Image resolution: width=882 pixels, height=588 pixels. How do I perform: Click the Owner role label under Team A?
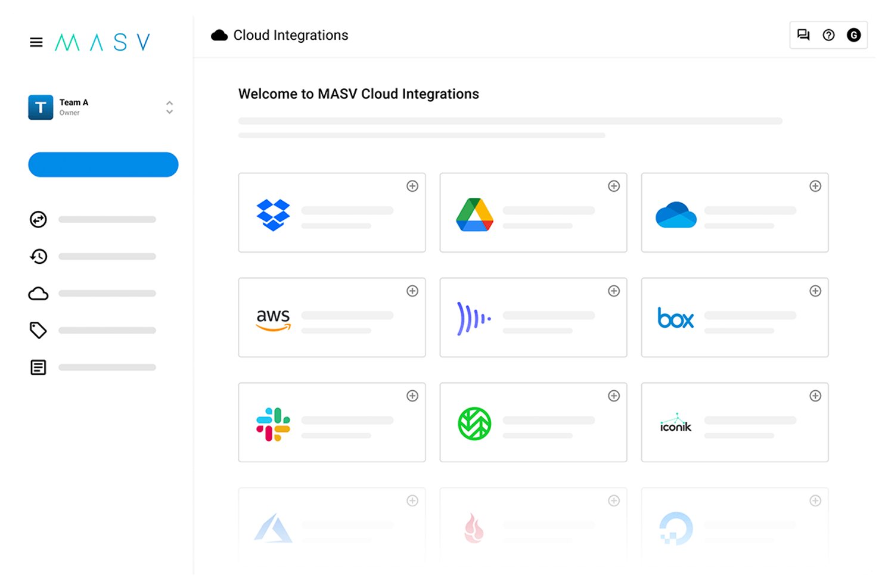click(69, 113)
